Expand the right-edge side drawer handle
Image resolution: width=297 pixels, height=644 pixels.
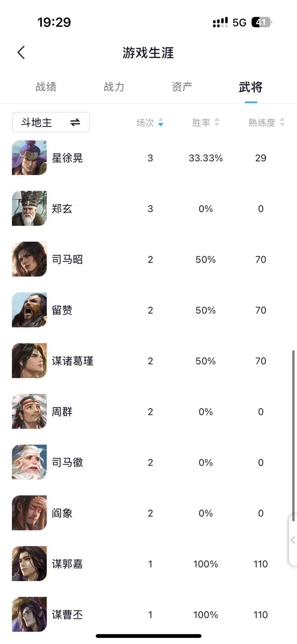293,540
